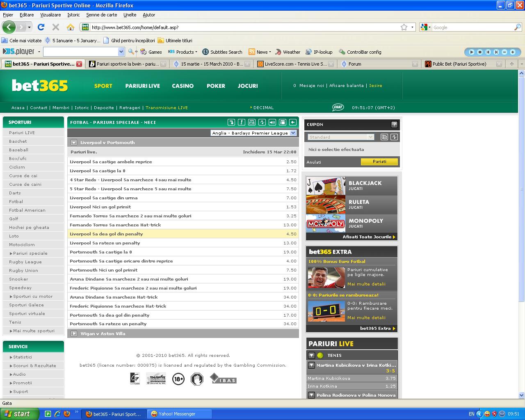
Task: Click Yahoo Messenger smiley tray icon
Action: point(487,414)
